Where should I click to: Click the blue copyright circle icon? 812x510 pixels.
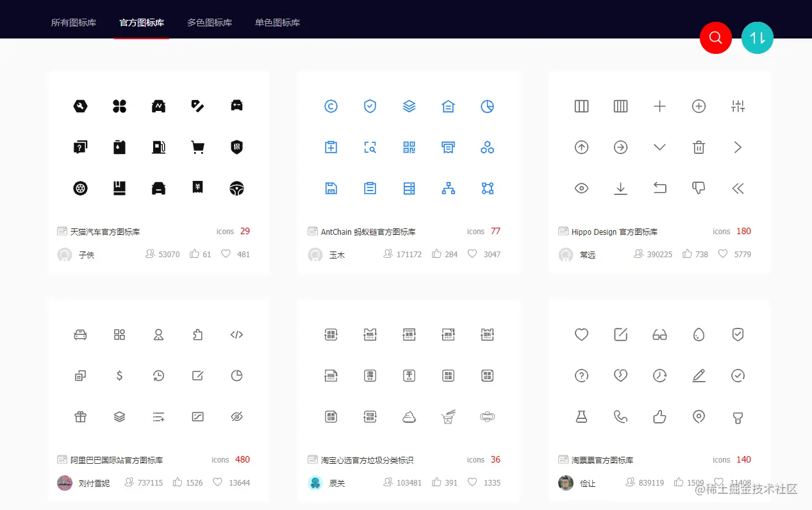[331, 106]
